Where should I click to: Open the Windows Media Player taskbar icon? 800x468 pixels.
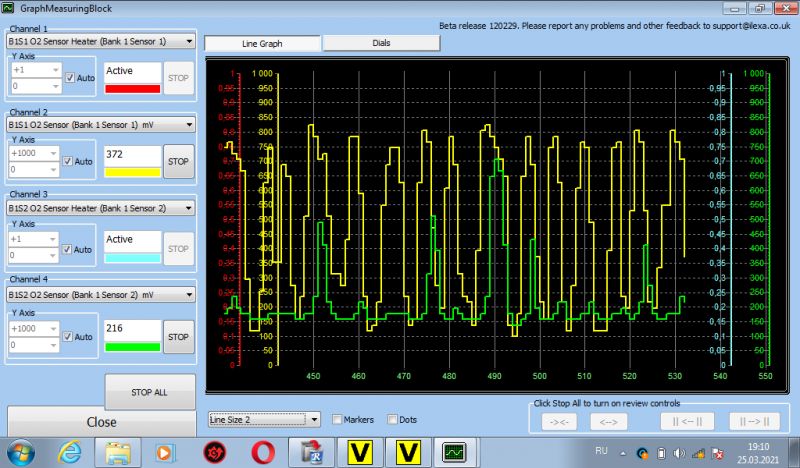pos(164,452)
